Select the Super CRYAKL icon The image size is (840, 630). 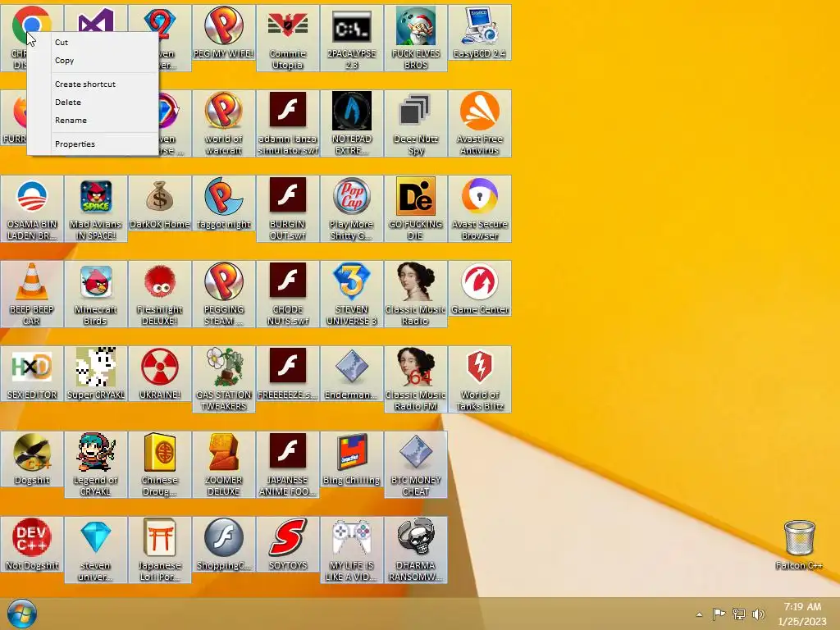click(x=95, y=373)
